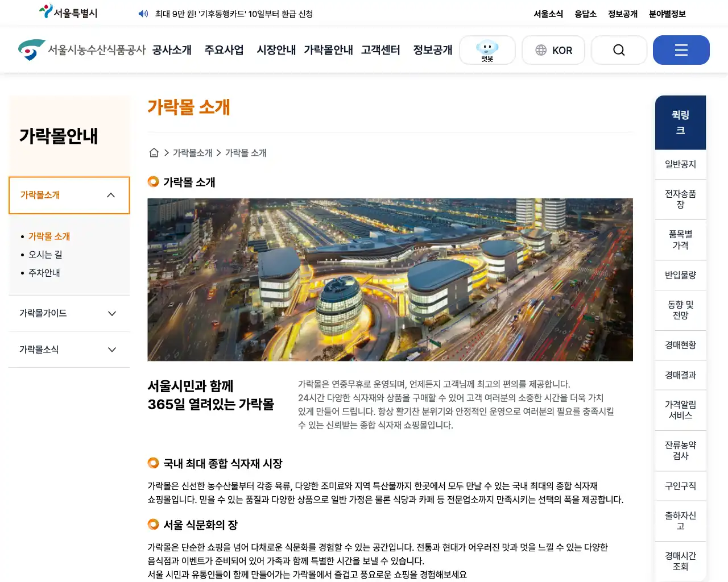Click the 국내 최대 종합 식자재 시장 heading
The height and width of the screenshot is (582, 728).
click(x=223, y=464)
